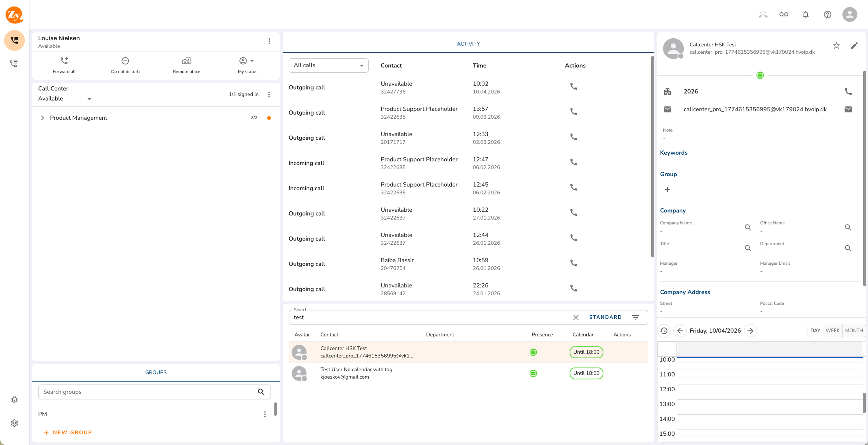Click the NEW GROUP button
Image resolution: width=868 pixels, height=445 pixels.
(x=68, y=432)
